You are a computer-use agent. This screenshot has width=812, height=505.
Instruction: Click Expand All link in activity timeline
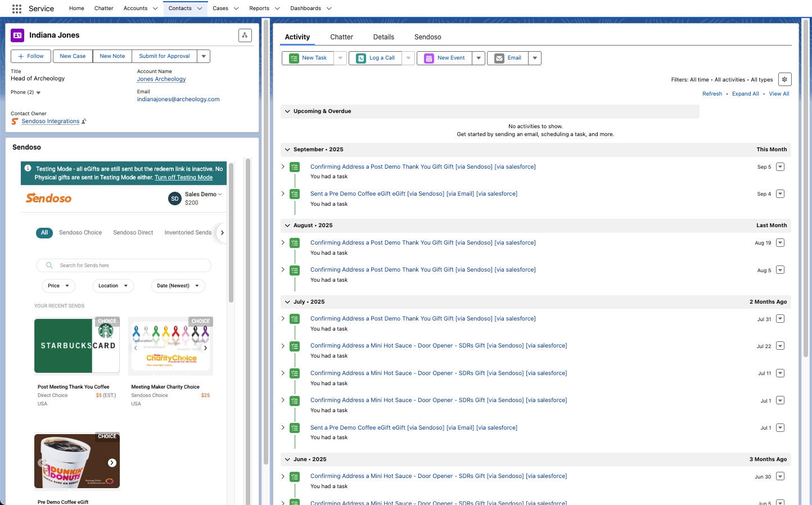pyautogui.click(x=745, y=94)
